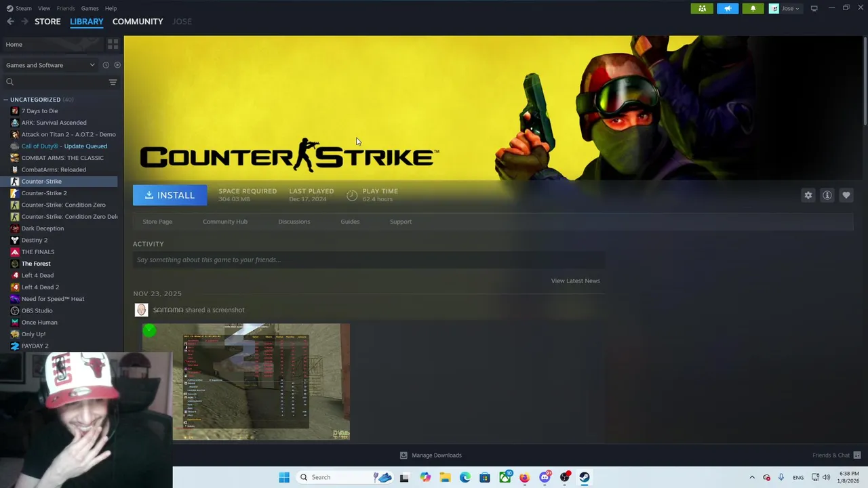Select Destiny 2 in library
The width and height of the screenshot is (868, 488).
click(x=34, y=240)
